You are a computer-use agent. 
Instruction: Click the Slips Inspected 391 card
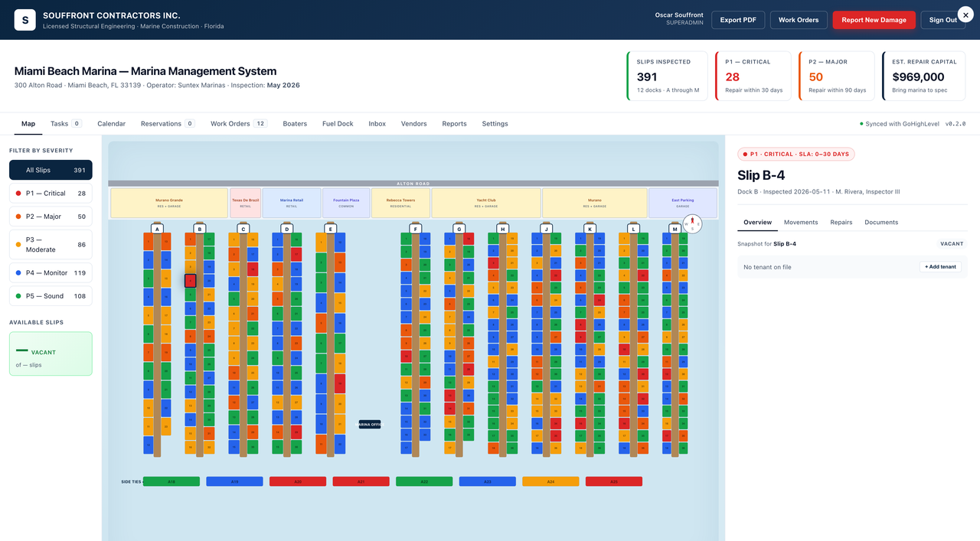click(668, 76)
